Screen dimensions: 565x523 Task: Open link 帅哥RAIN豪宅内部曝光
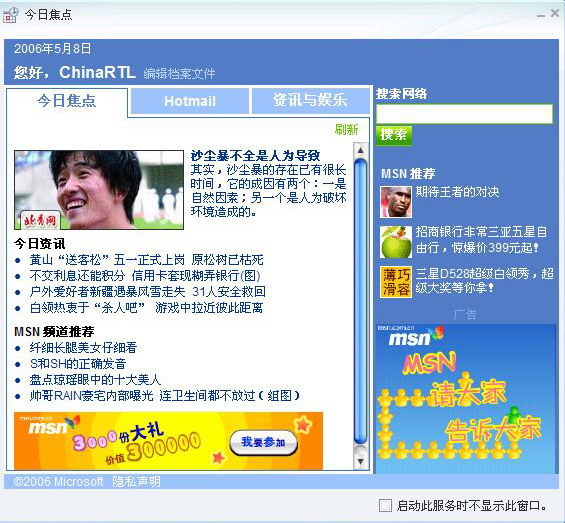click(165, 395)
